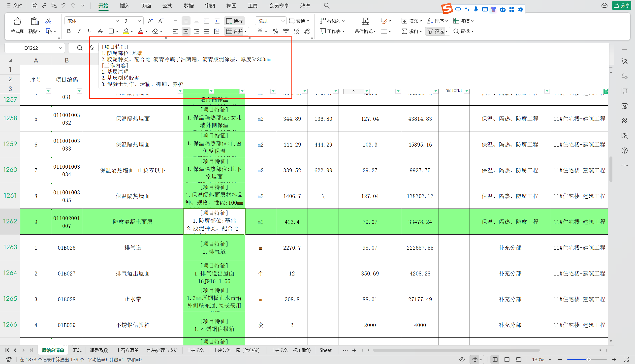Open the font name 宋体 dropdown
635x364 pixels.
[117, 21]
